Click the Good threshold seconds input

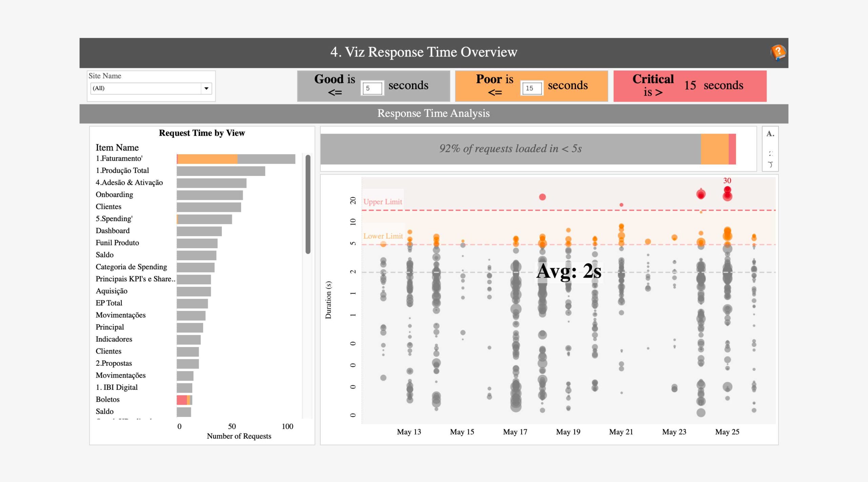click(372, 88)
